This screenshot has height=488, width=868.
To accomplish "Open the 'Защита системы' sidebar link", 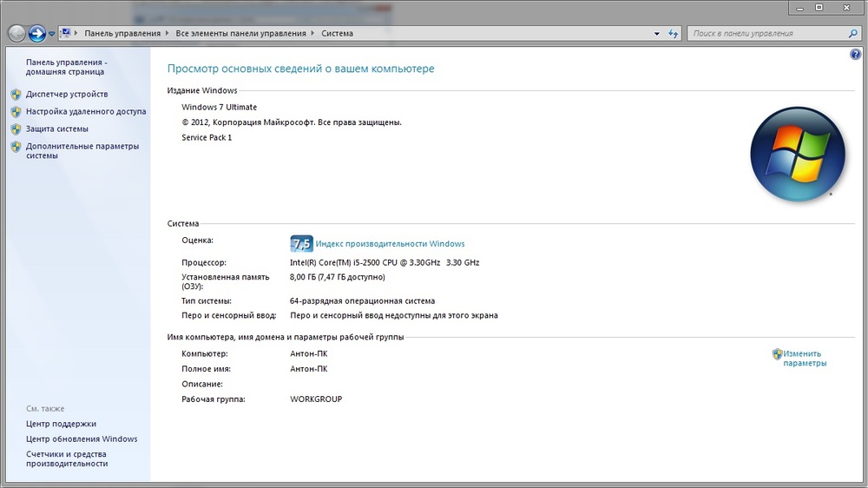I will tap(57, 129).
